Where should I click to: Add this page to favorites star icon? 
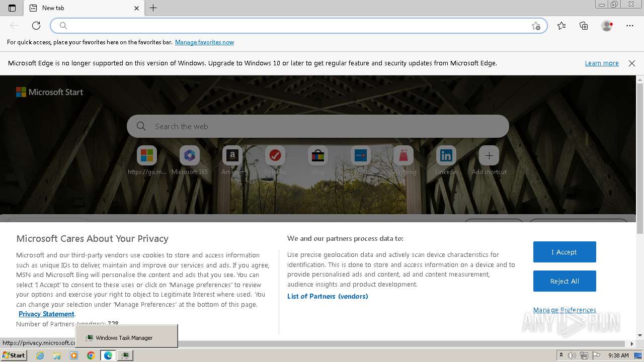click(x=536, y=26)
